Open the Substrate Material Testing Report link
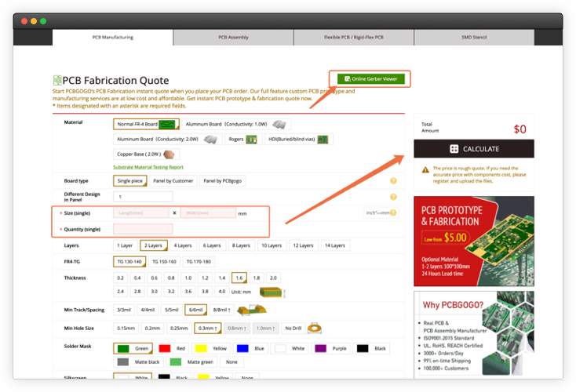The height and width of the screenshot is (392, 576). (x=148, y=167)
